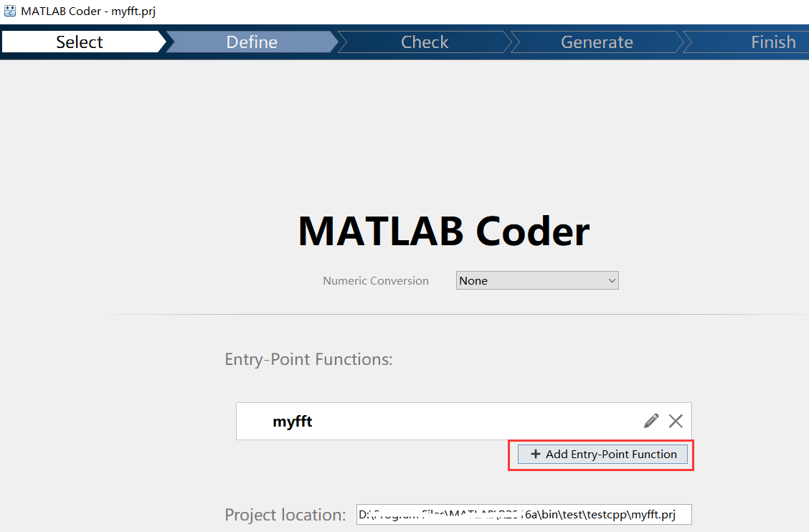The width and height of the screenshot is (809, 532).
Task: Click the plus icon on Add Entry-Point
Action: tap(535, 454)
